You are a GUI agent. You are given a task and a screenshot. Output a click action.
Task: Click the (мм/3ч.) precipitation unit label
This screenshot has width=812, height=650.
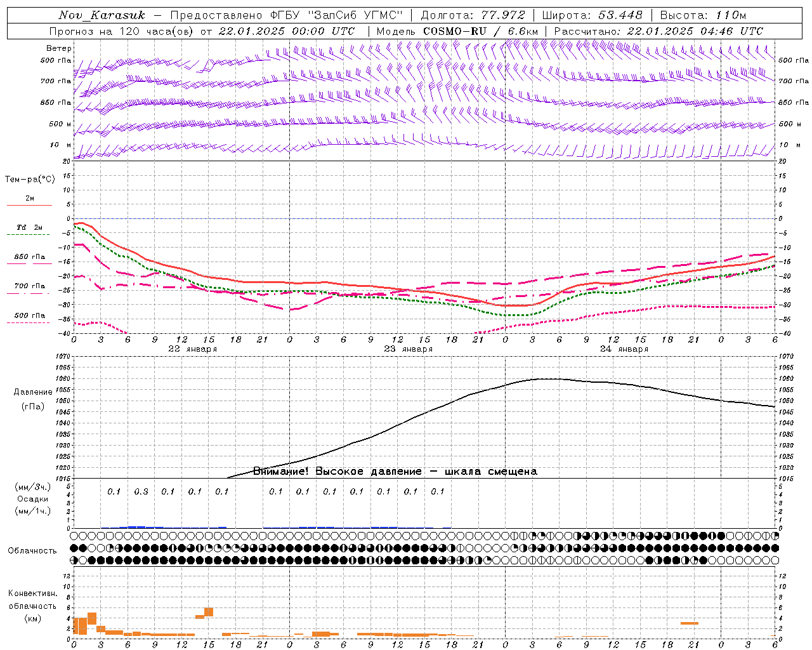click(32, 487)
